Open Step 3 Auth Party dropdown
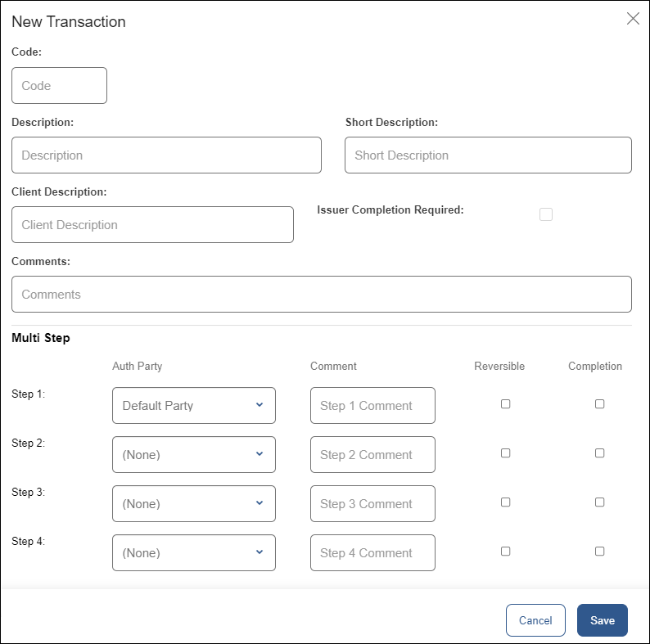 (x=194, y=504)
